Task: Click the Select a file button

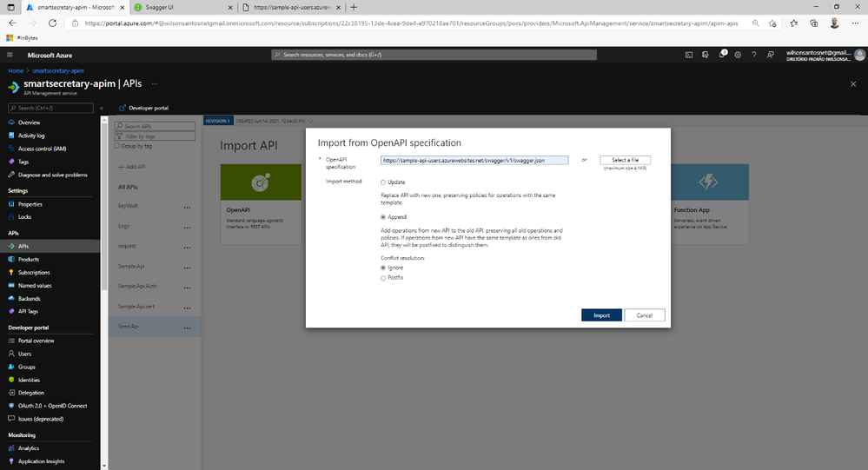Action: point(625,160)
